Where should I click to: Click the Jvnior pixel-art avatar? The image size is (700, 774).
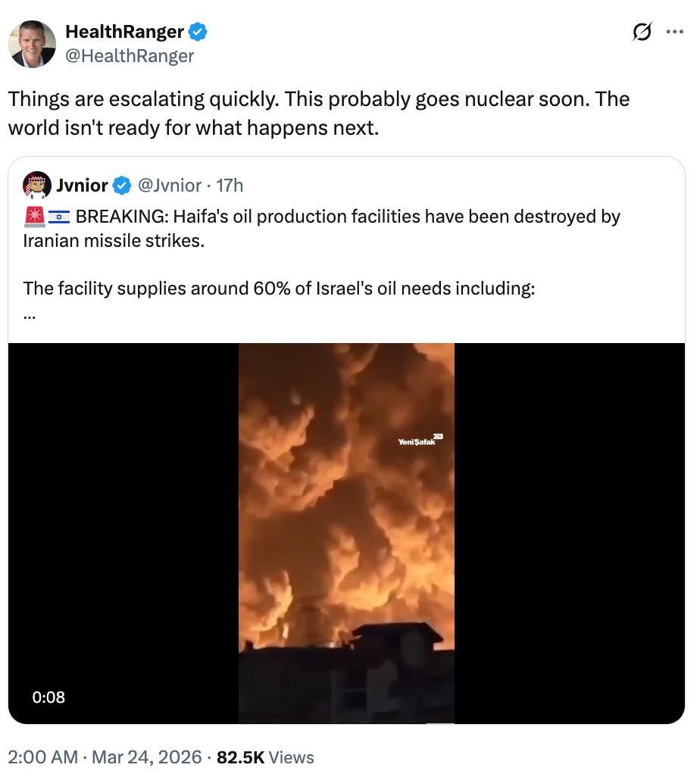(36, 185)
